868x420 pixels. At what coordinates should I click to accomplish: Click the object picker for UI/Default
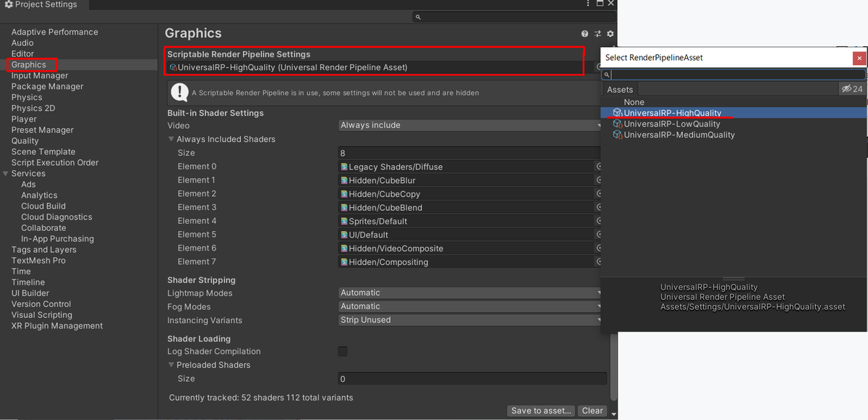pyautogui.click(x=600, y=235)
